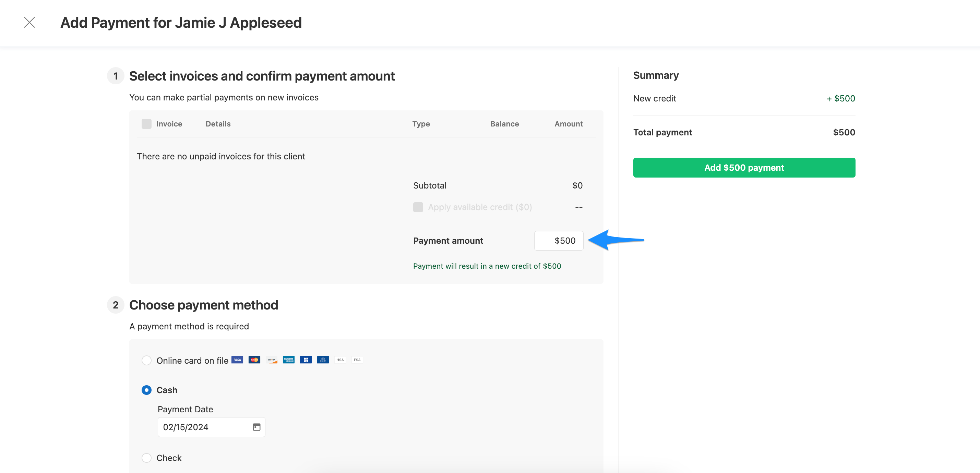980x473 pixels.
Task: Click the calendar icon in Payment Date
Action: point(256,427)
